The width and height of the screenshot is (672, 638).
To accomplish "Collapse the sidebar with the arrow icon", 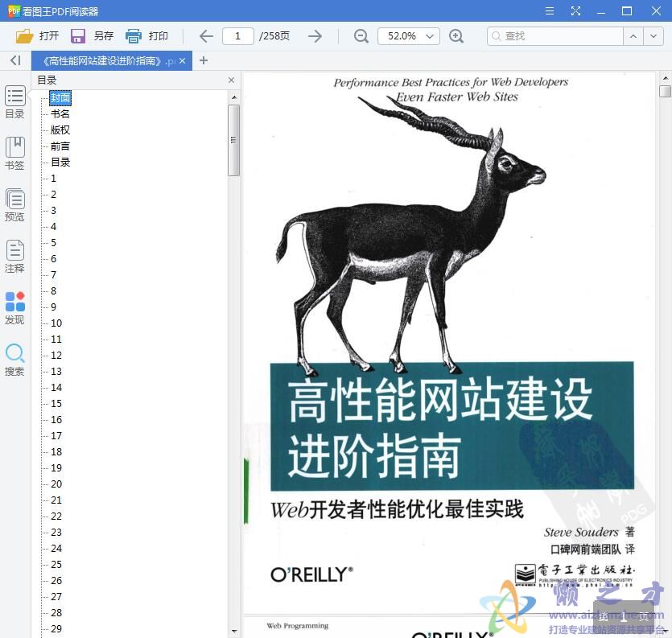I will [x=15, y=60].
